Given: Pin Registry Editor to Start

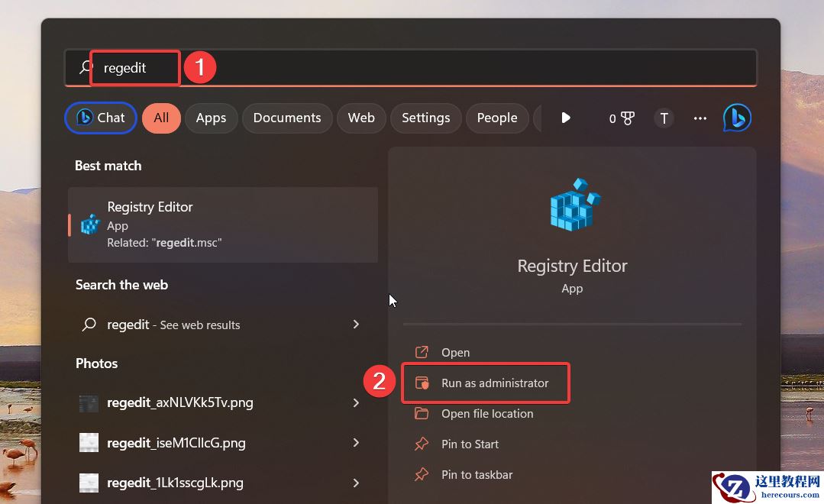Looking at the screenshot, I should pyautogui.click(x=470, y=444).
